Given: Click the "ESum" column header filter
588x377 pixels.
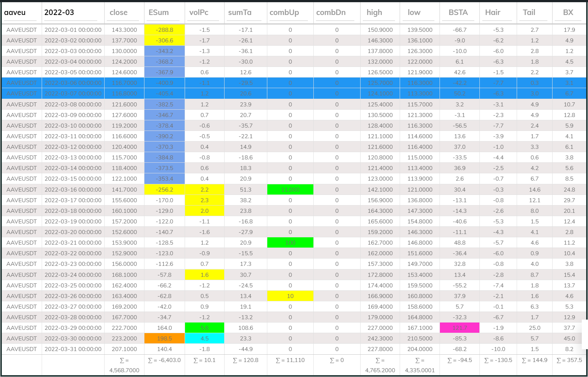Looking at the screenshot, I should [164, 13].
